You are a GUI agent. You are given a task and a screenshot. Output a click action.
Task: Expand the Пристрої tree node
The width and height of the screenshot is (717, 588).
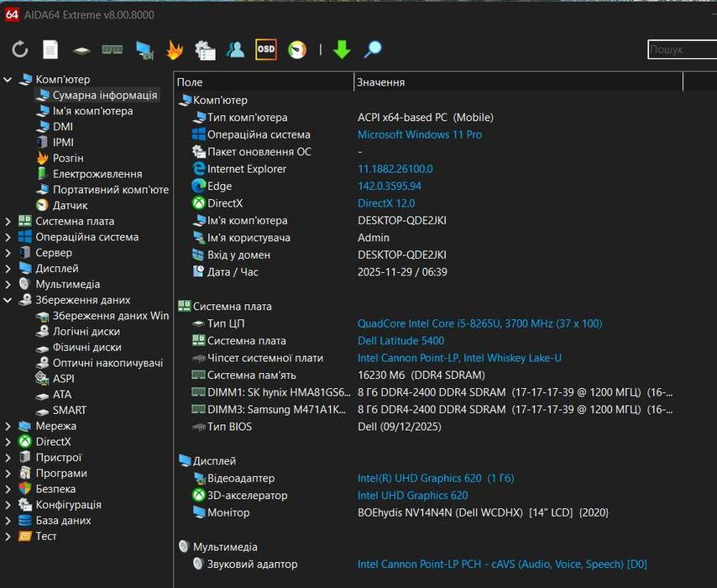8,458
